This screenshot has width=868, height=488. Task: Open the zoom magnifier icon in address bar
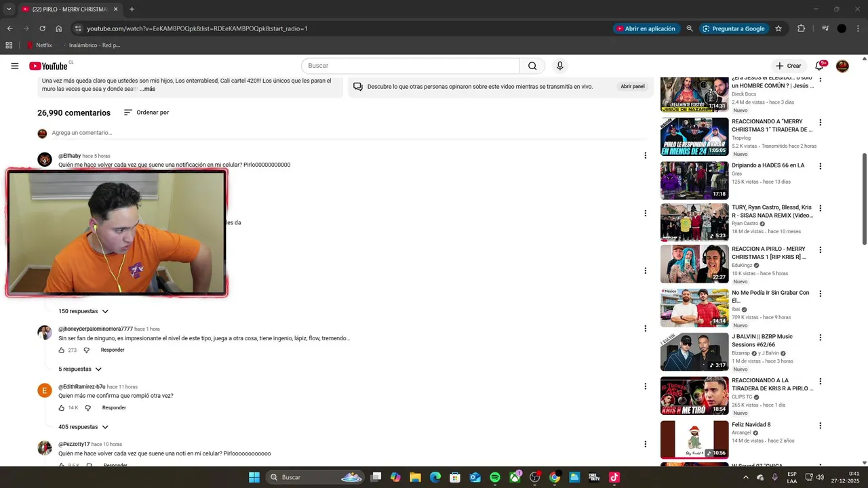tap(690, 28)
